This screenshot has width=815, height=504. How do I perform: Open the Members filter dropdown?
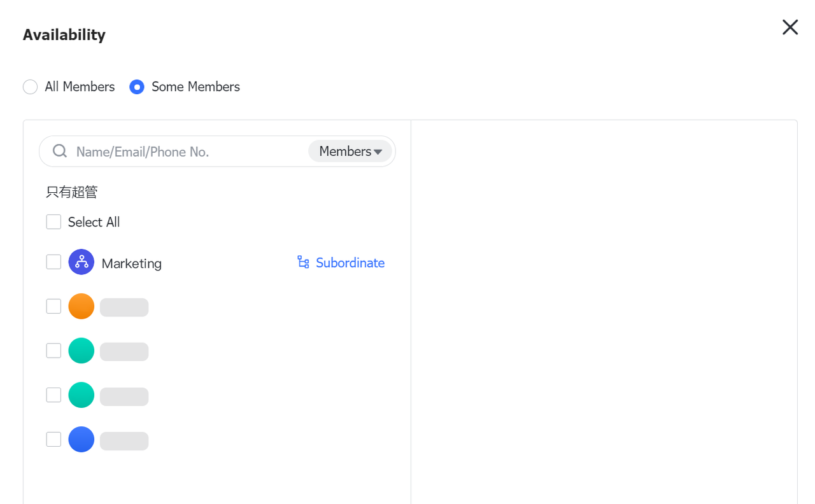(x=350, y=151)
